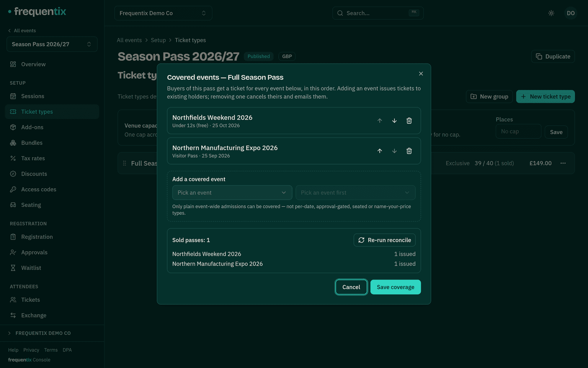Focus the Search field
588x368 pixels.
(x=378, y=13)
